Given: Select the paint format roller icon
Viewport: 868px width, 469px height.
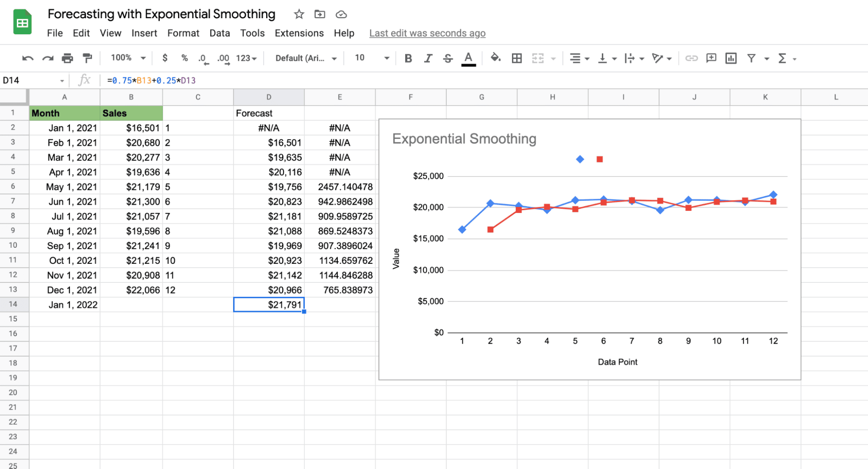Looking at the screenshot, I should coord(87,58).
